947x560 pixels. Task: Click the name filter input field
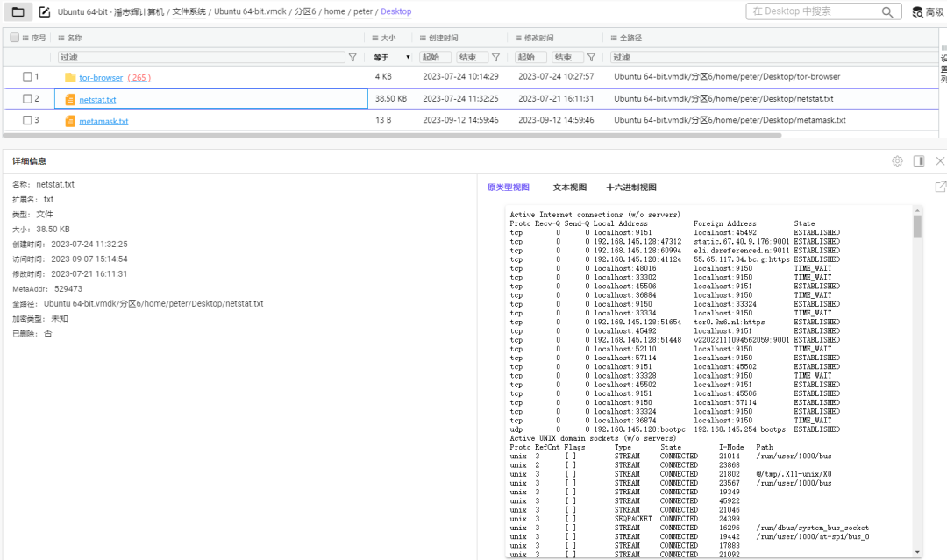(x=201, y=57)
